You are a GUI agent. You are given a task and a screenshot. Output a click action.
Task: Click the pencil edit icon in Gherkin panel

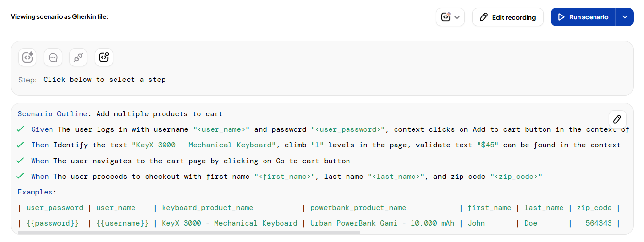pos(617,119)
